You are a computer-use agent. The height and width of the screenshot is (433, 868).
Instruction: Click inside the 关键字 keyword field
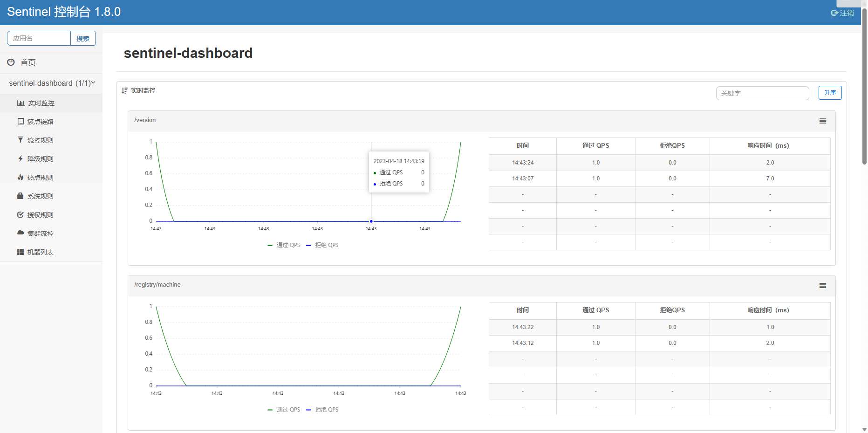click(762, 93)
